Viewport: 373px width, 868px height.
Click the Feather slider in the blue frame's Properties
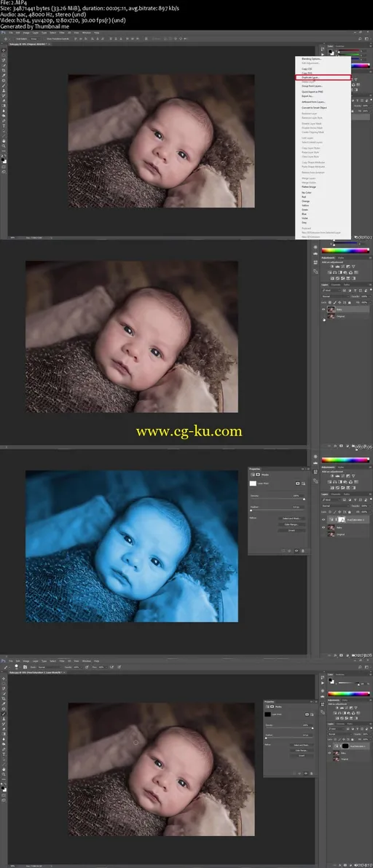pos(278,510)
